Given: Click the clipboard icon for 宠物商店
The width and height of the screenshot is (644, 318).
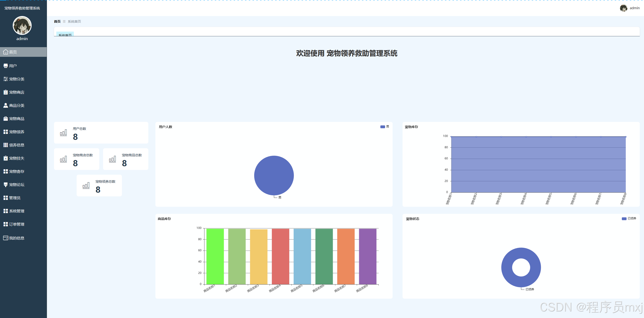Looking at the screenshot, I should [5, 92].
